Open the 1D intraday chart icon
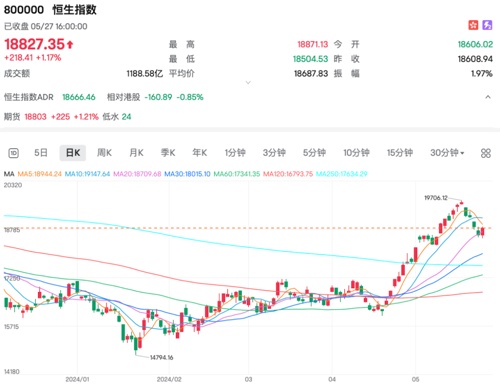 click(x=13, y=153)
